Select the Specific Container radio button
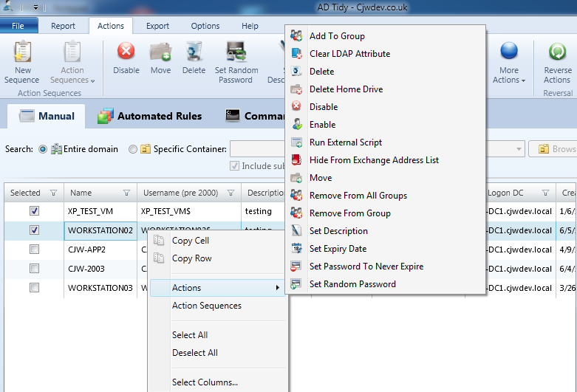The image size is (577, 392). tap(133, 149)
